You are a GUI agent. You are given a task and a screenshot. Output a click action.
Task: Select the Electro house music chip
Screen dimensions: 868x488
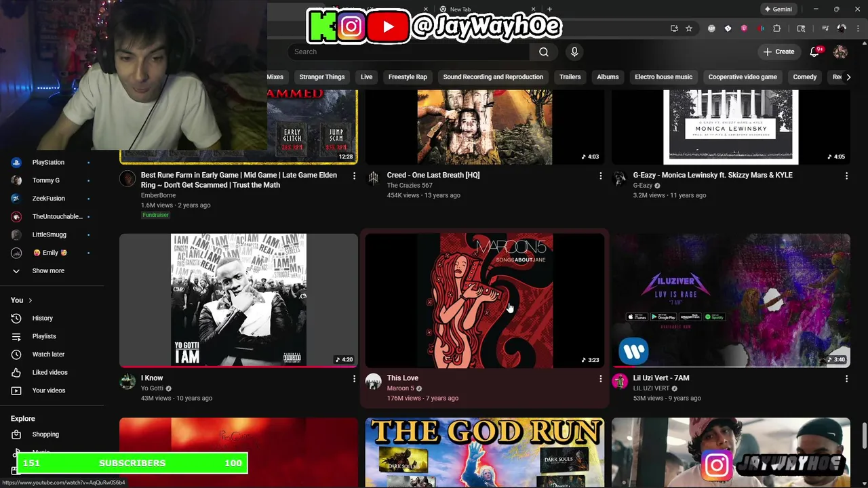point(663,77)
